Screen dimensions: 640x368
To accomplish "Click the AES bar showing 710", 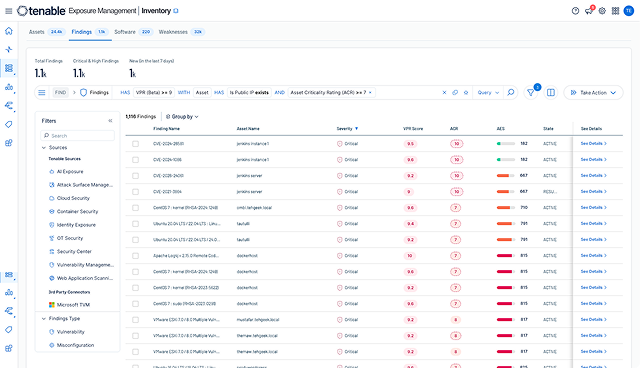I will tap(506, 208).
